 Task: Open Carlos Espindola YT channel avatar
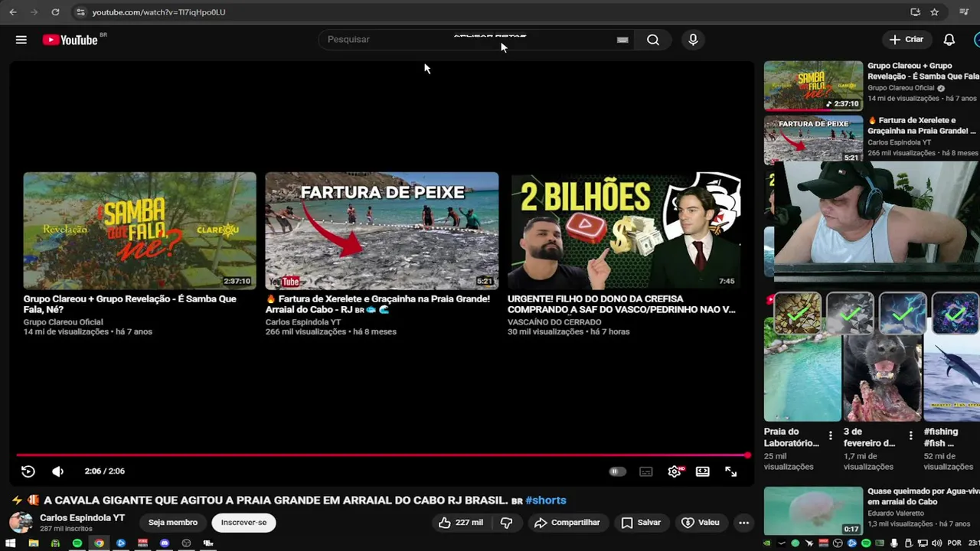click(21, 523)
